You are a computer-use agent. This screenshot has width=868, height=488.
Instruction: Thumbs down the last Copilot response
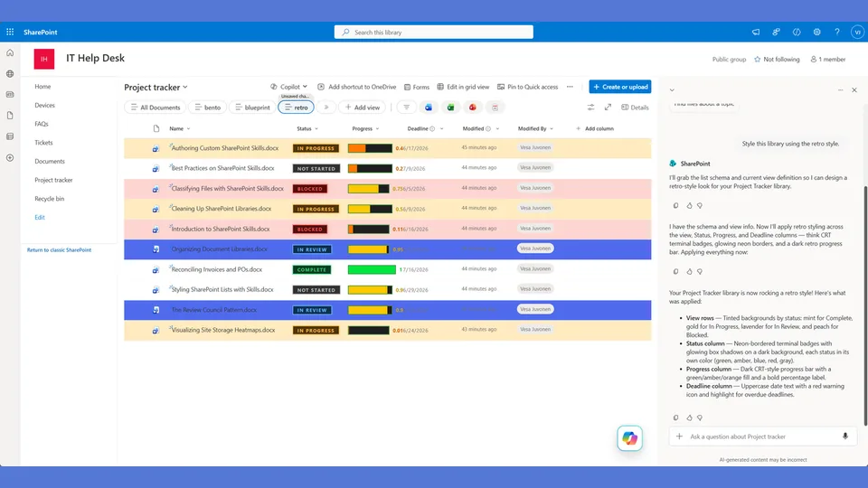[x=700, y=418]
